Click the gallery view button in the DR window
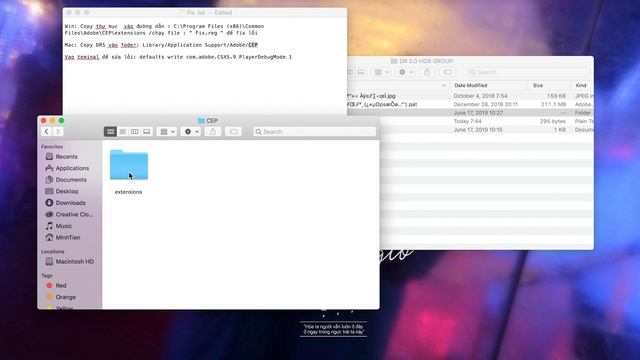 361,72
